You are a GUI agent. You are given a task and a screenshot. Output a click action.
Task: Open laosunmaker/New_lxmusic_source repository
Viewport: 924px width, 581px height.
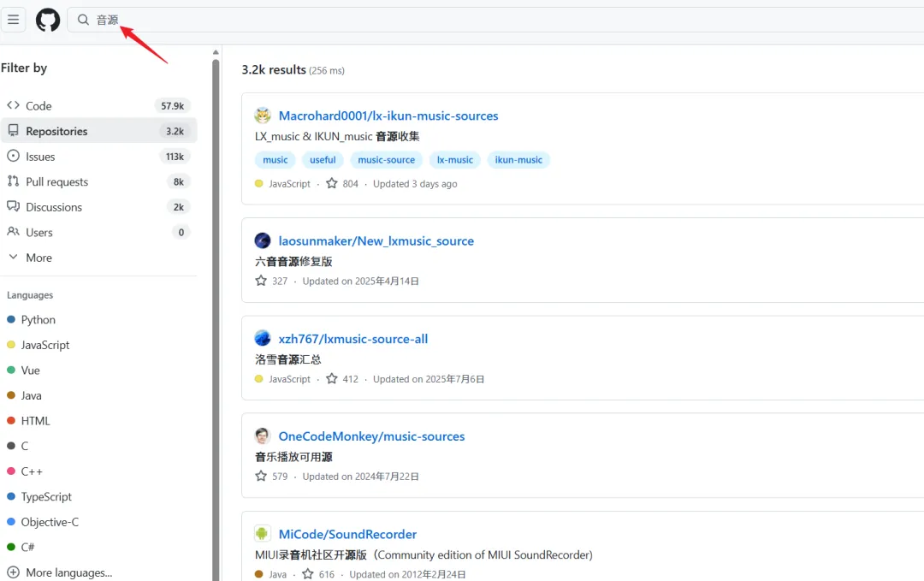[x=376, y=241]
